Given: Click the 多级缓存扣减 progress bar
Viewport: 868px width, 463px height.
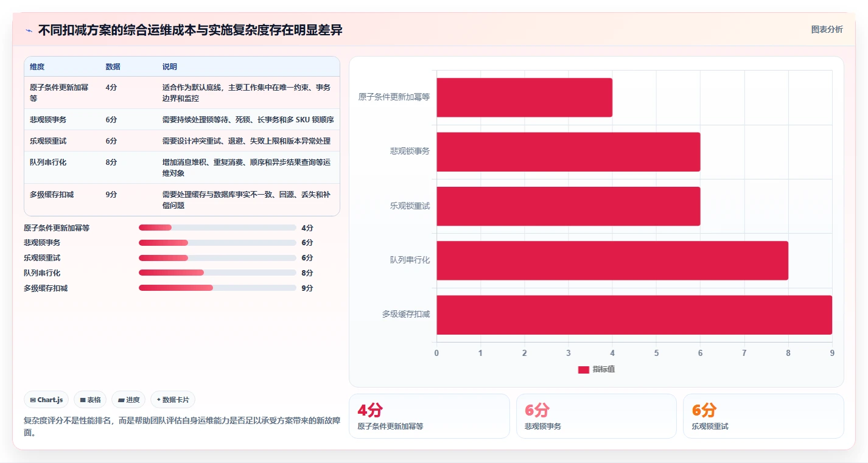Looking at the screenshot, I should [217, 288].
